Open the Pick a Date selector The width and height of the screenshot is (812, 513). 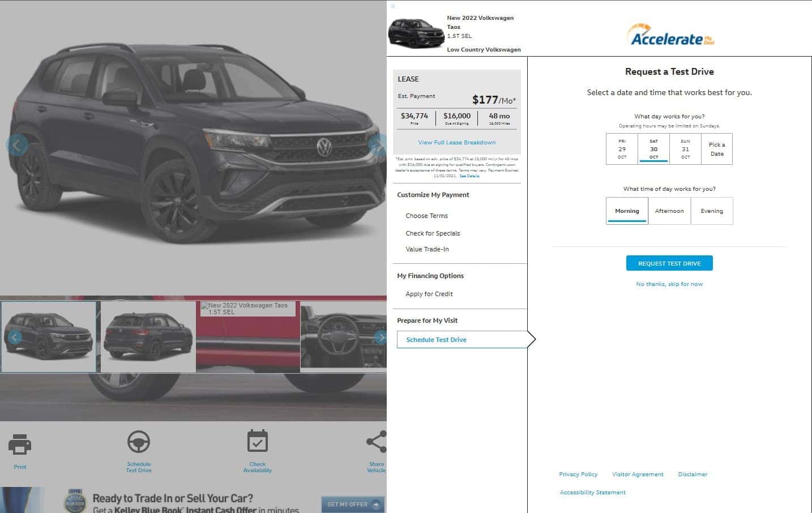click(x=717, y=149)
